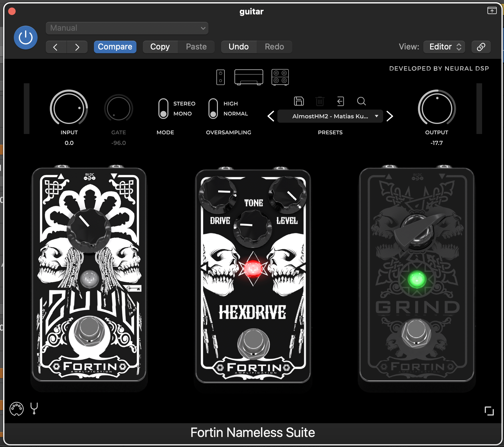
Task: Click the gate value -96.0
Action: 119,143
